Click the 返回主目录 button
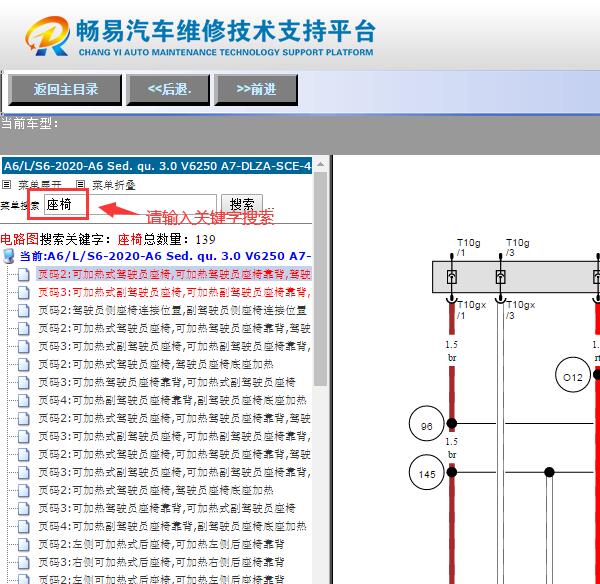Viewport: 600px width, 584px height. coord(65,90)
